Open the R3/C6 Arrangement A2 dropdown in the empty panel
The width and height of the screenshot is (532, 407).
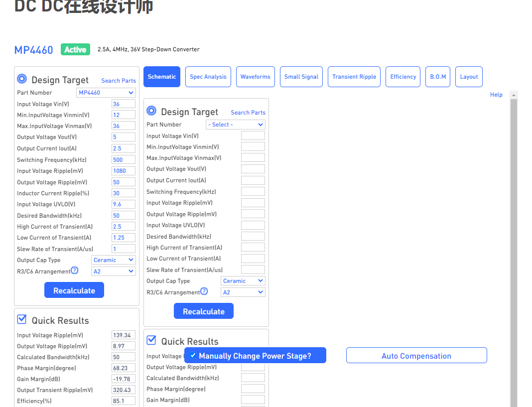tap(243, 292)
